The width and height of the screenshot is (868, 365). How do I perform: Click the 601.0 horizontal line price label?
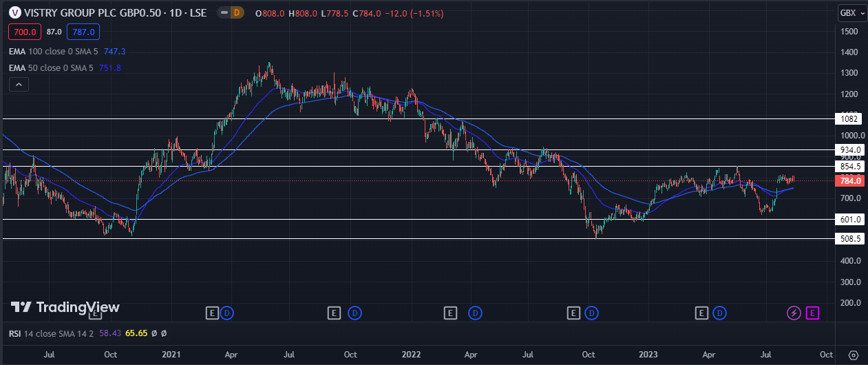click(x=850, y=220)
